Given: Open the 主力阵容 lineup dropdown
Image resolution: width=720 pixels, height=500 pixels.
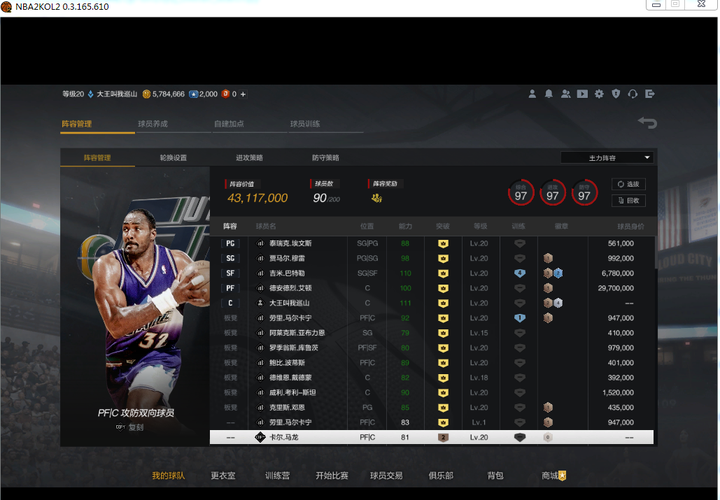Looking at the screenshot, I should tap(607, 158).
